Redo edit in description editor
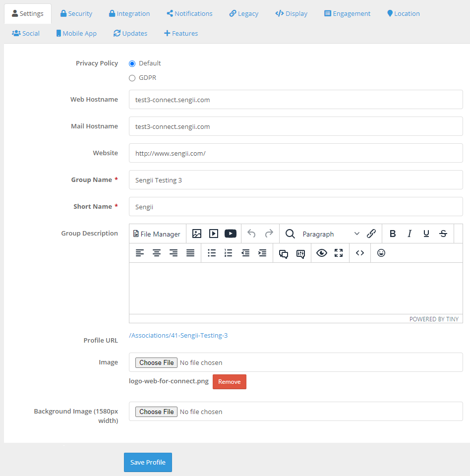 tap(269, 234)
